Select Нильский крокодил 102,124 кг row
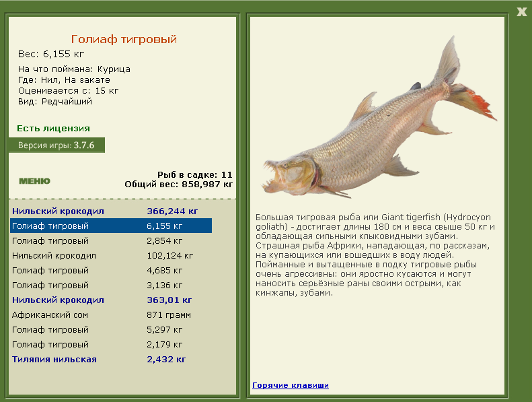 click(x=111, y=255)
